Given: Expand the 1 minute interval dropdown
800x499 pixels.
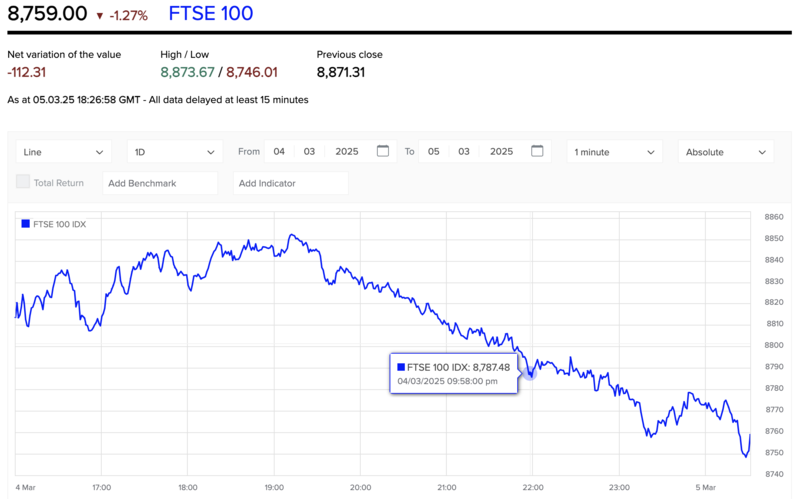Looking at the screenshot, I should click(x=614, y=152).
